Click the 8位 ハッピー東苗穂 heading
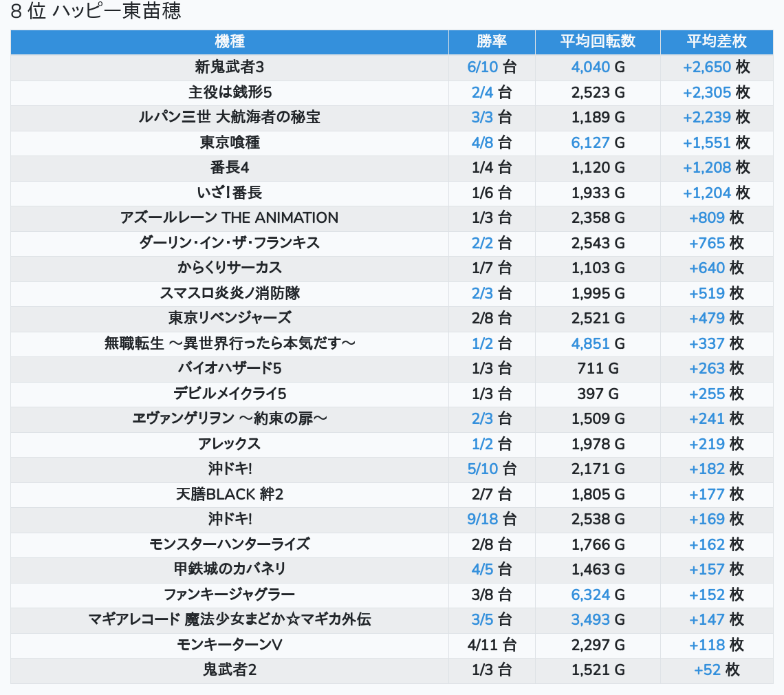784x695 pixels. (x=96, y=12)
